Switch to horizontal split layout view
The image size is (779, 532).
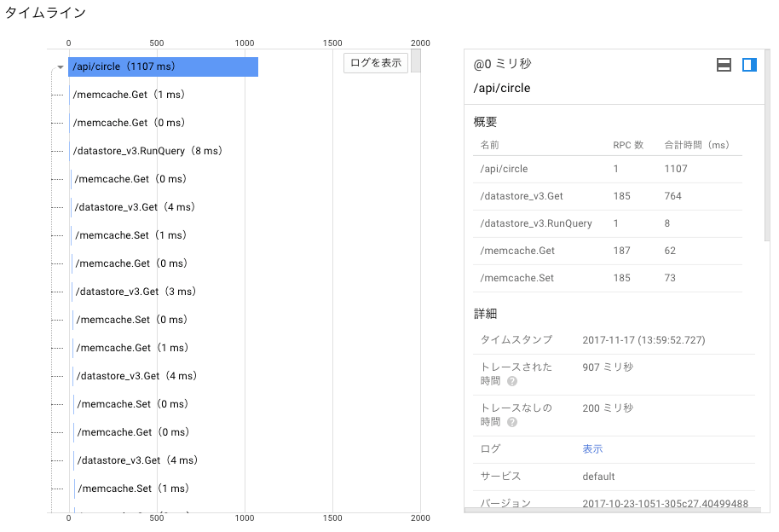724,64
